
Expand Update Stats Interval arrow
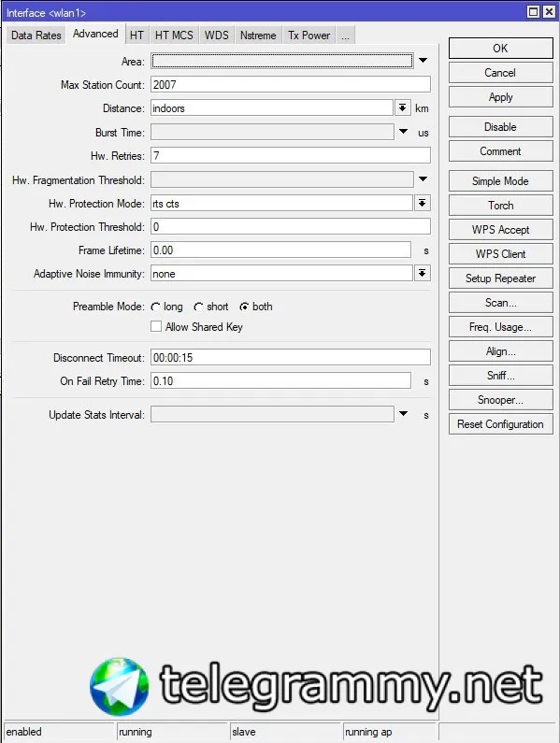coord(403,414)
